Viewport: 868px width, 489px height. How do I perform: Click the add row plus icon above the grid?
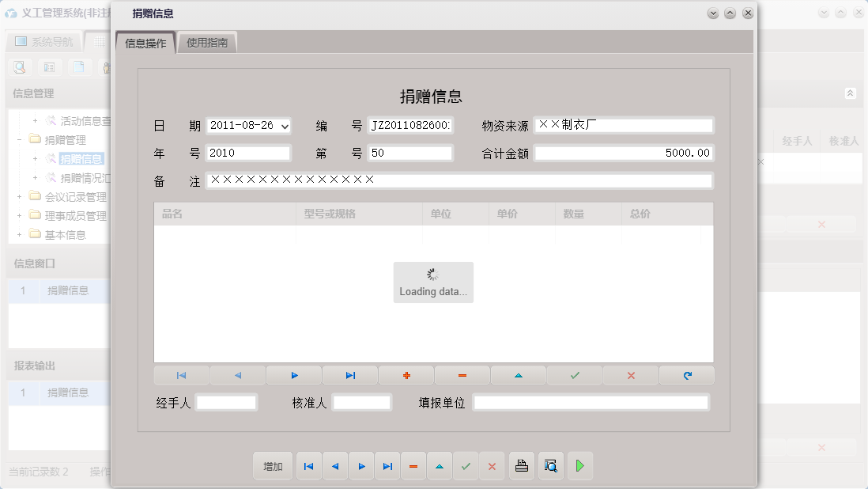pos(406,375)
